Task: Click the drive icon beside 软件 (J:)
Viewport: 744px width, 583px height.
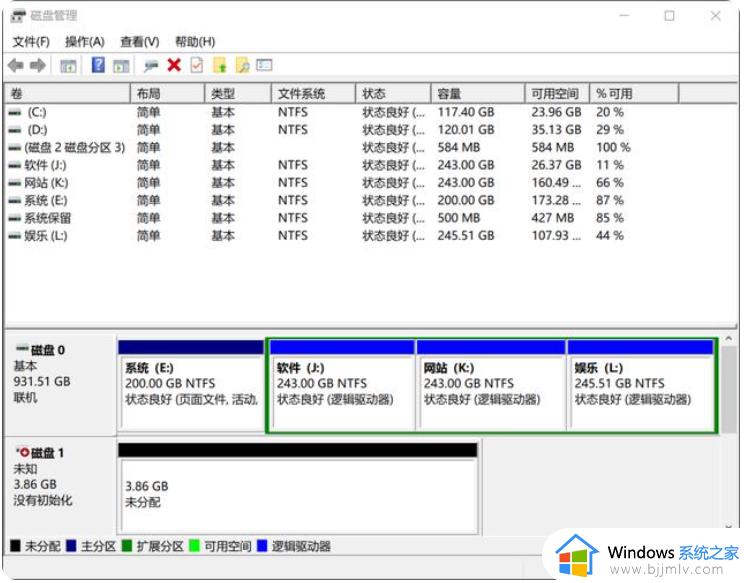Action: (15, 166)
